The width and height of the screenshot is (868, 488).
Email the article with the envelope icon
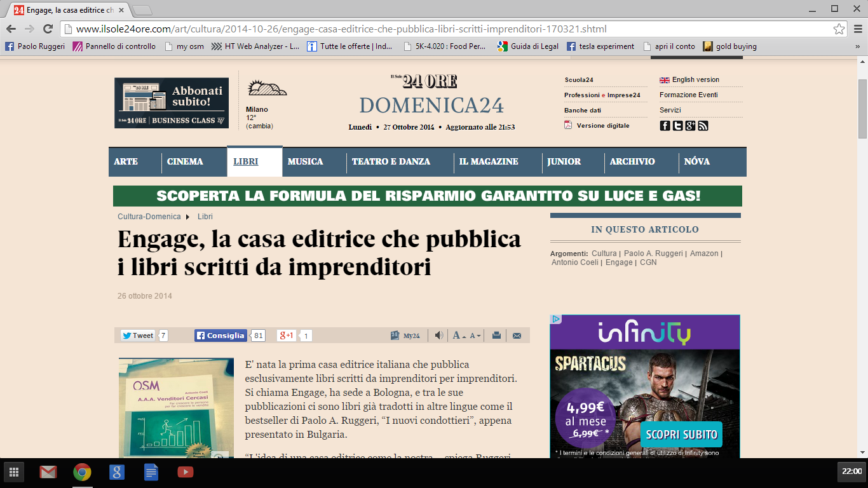517,335
